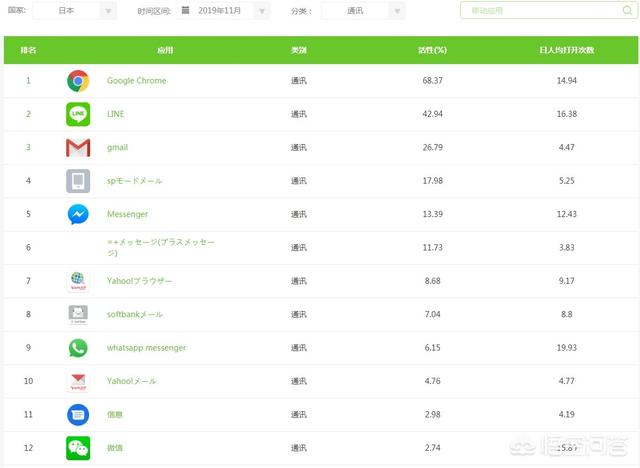The width and height of the screenshot is (640, 468).
Task: Click the blue 信息 messages icon
Action: click(78, 415)
